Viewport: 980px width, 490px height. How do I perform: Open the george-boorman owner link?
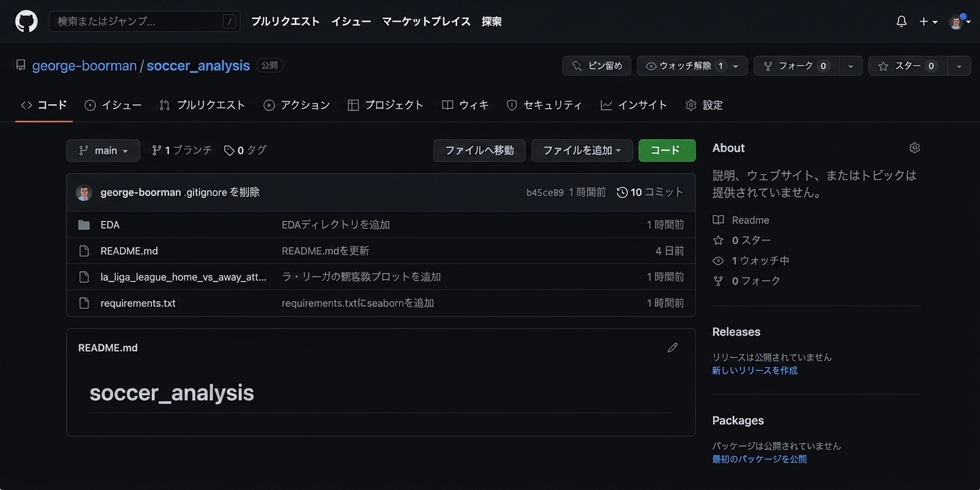tap(84, 65)
